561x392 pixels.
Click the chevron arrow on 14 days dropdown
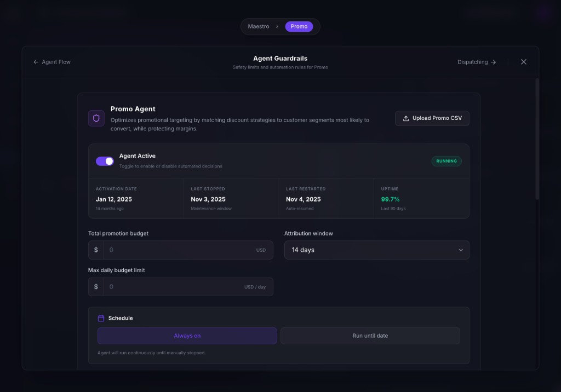(461, 250)
